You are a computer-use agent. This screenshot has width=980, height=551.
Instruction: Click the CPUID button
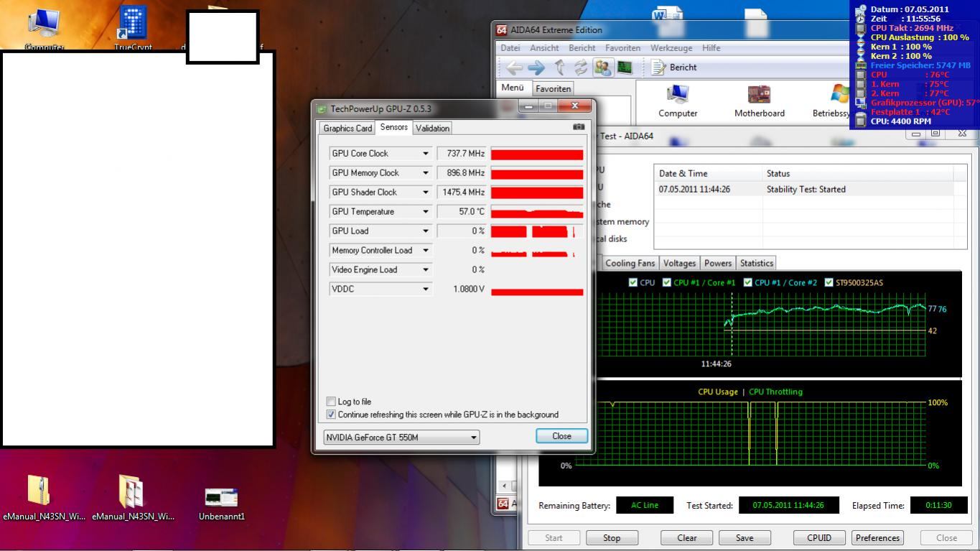click(819, 538)
